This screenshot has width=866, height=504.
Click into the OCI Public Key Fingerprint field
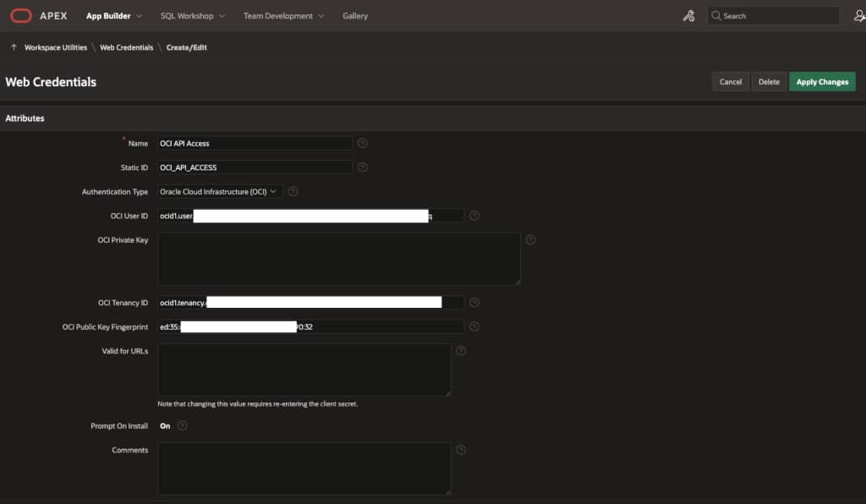[x=310, y=326]
